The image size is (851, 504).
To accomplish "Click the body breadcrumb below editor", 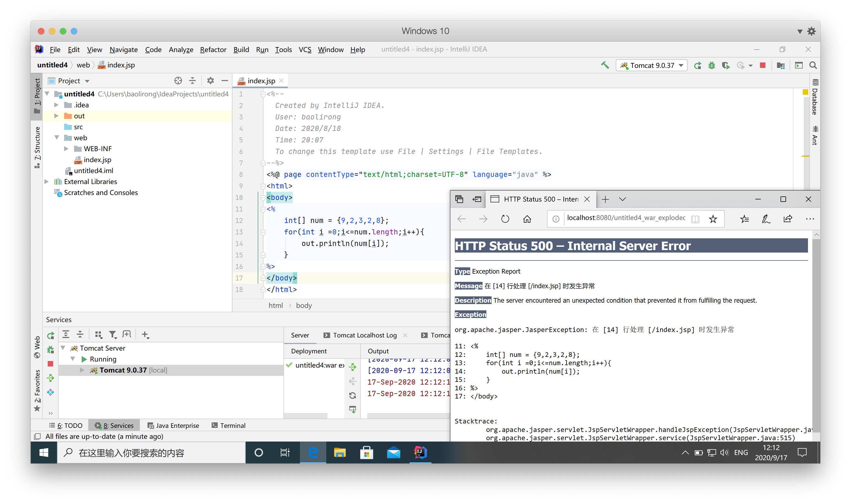I will tap(304, 305).
